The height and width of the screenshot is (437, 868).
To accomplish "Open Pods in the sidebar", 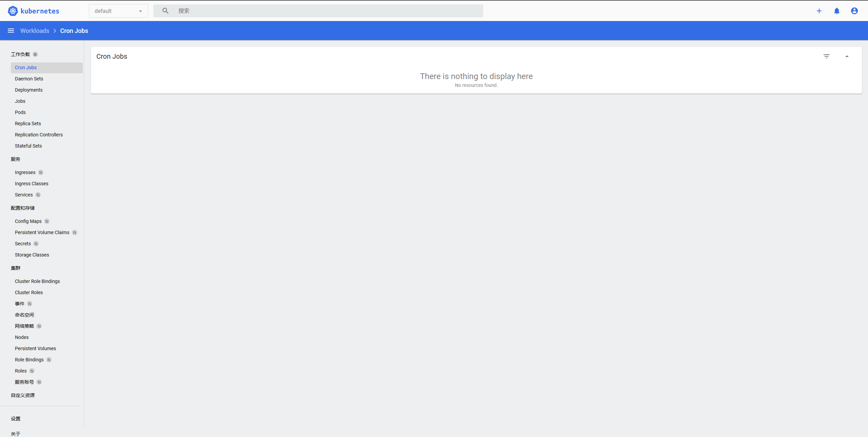I will pos(20,112).
